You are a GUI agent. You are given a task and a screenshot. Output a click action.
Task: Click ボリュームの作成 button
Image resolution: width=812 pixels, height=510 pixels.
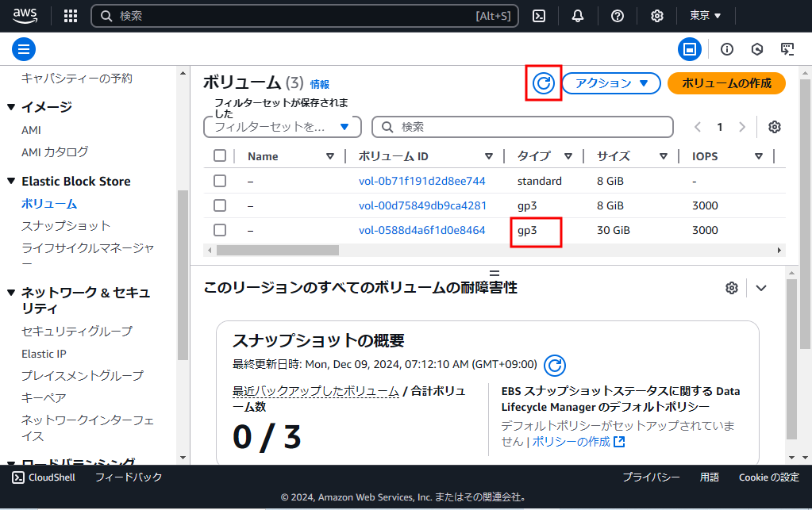[726, 83]
